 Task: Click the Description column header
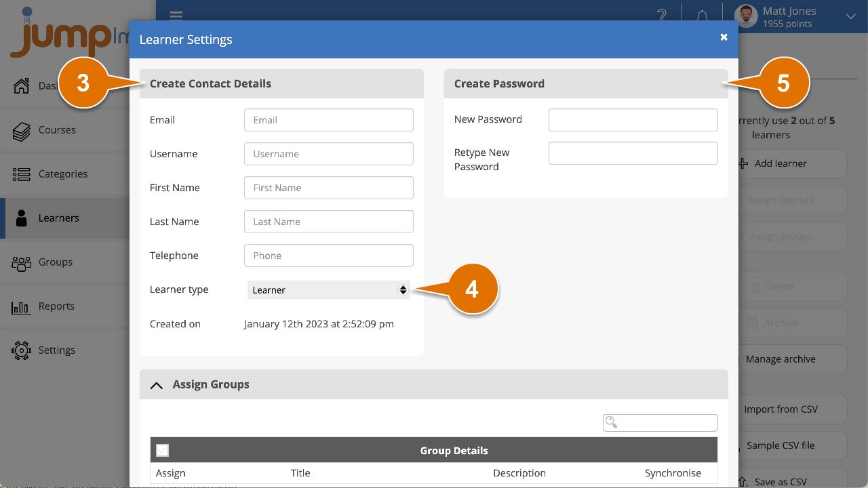pos(519,473)
